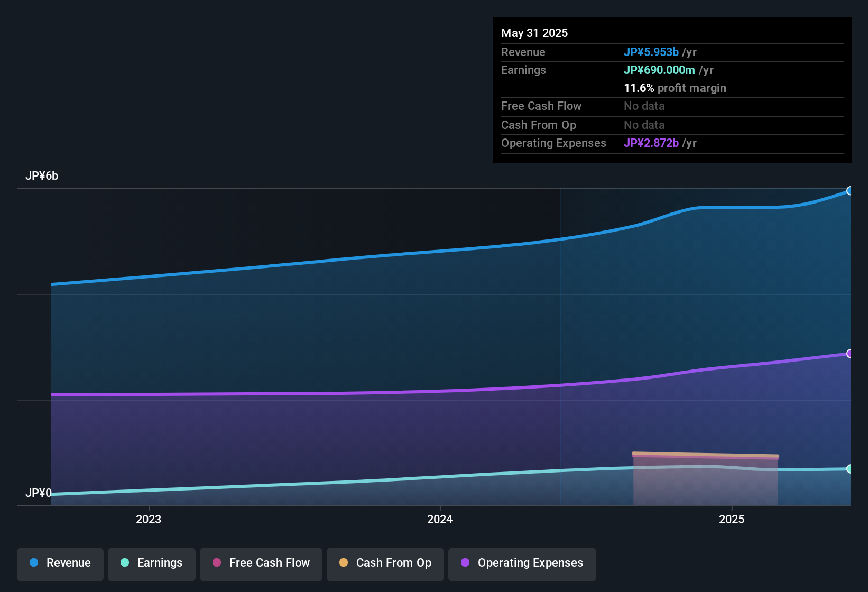Click the pink Free Cash Flow legend dot

click(217, 562)
